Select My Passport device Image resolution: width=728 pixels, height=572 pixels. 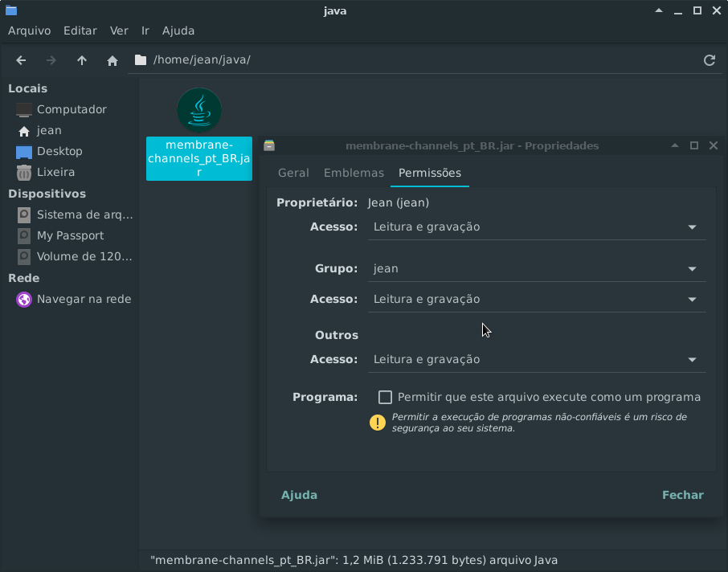click(x=70, y=235)
